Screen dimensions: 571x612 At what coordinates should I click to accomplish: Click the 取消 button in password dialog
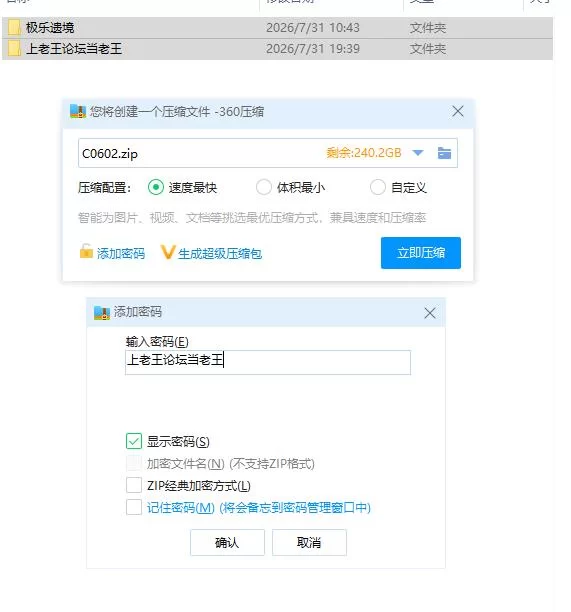309,543
